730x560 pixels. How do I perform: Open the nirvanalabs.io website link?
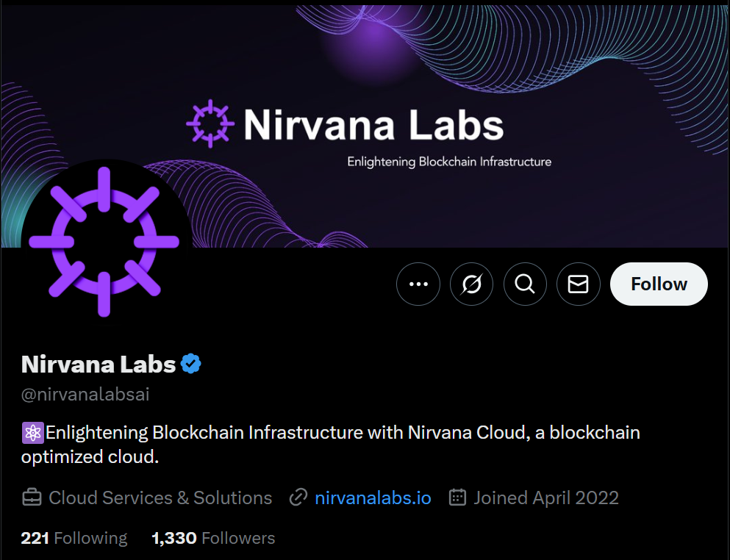click(373, 498)
